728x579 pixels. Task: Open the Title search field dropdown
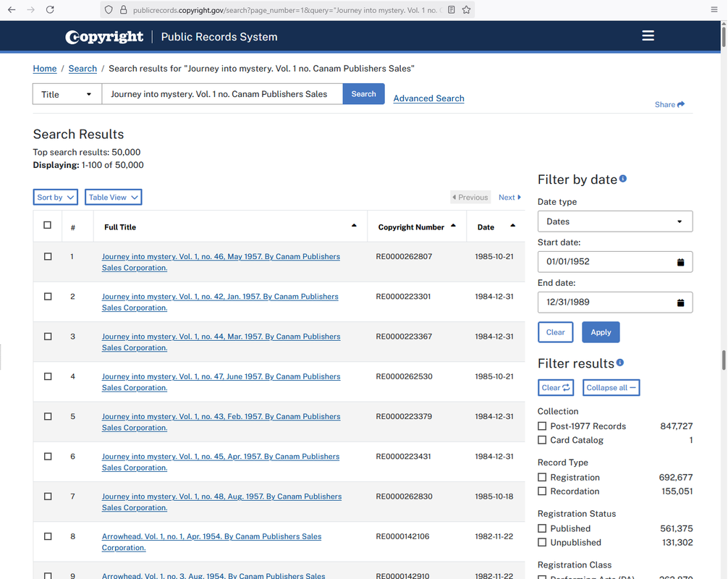(67, 94)
